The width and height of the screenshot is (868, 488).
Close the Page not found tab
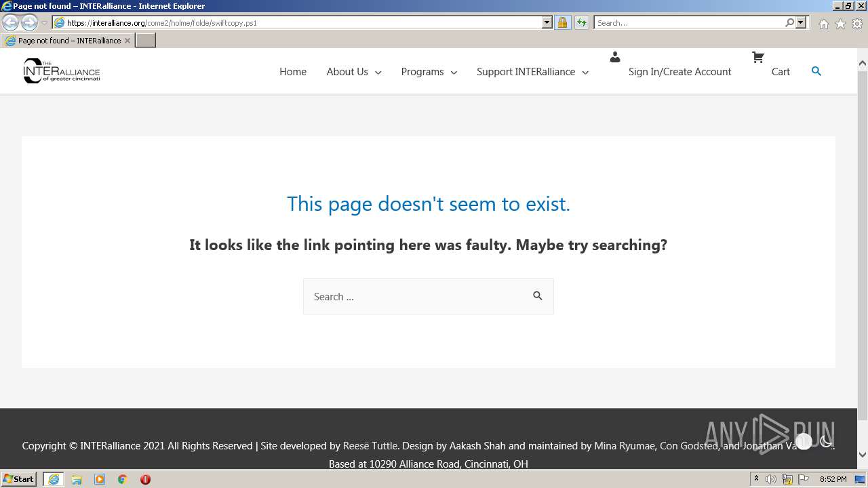click(x=127, y=41)
